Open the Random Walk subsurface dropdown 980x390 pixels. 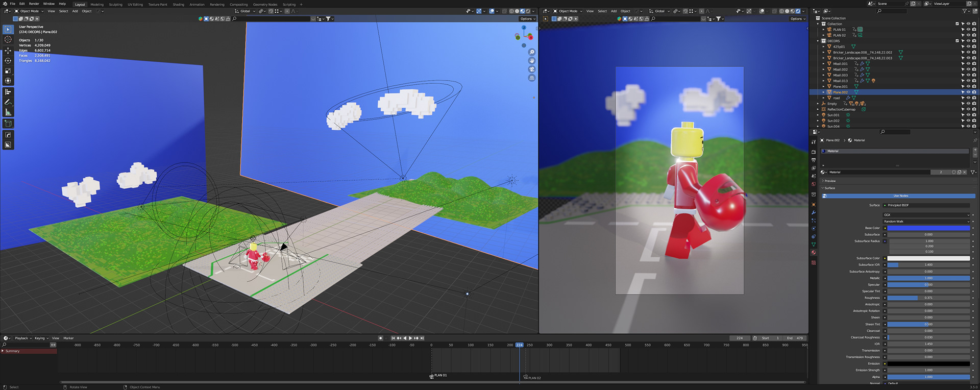[x=926, y=222]
